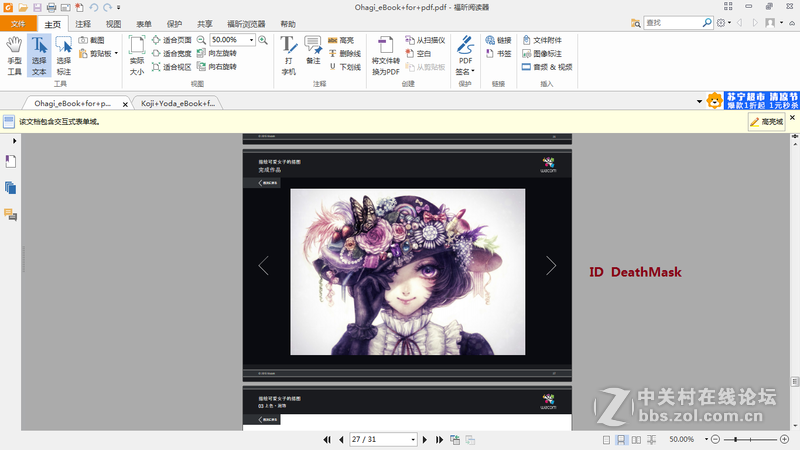The height and width of the screenshot is (450, 800).
Task: Open the user account dropdown
Action: click(x=774, y=22)
